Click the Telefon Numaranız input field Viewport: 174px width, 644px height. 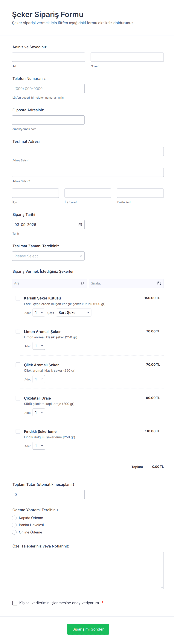click(48, 88)
